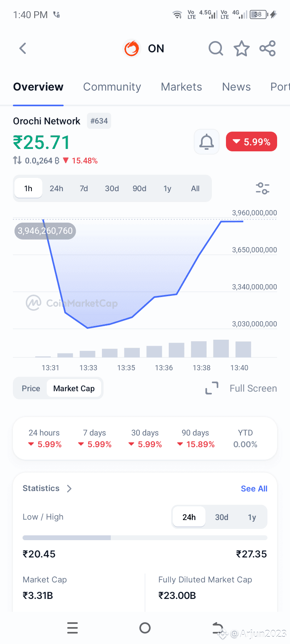Tap the BTC price swap arrows icon
This screenshot has height=644, width=290.
[17, 160]
